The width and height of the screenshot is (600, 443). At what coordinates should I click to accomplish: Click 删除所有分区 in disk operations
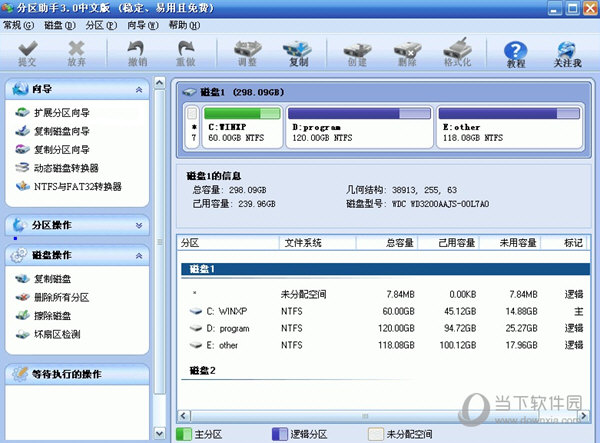pos(52,297)
